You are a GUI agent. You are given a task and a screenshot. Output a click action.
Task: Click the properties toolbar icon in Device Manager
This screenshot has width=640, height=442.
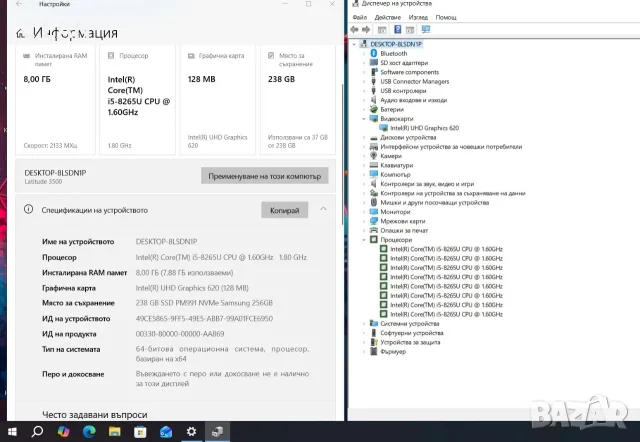pyautogui.click(x=410, y=30)
